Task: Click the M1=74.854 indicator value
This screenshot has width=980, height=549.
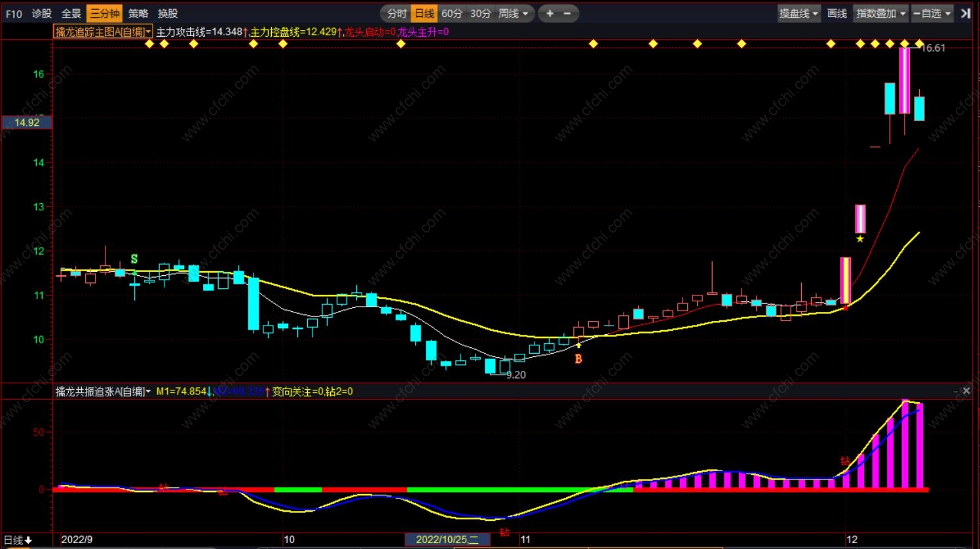Action: click(183, 391)
